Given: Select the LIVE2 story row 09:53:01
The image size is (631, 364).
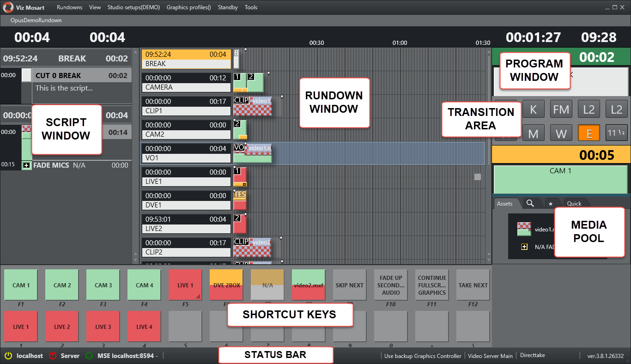Looking at the screenshot, I should pos(186,224).
